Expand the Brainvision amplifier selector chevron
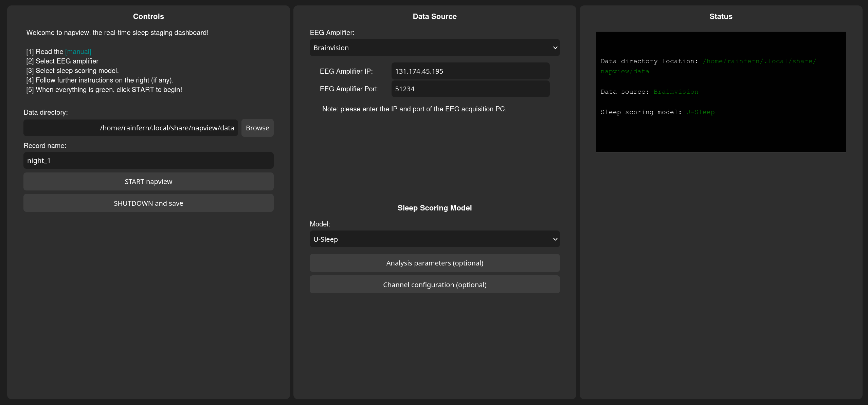This screenshot has height=405, width=868. 555,48
